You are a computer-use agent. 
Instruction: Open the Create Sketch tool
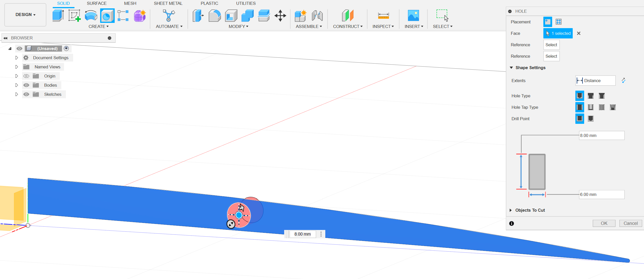pos(74,15)
